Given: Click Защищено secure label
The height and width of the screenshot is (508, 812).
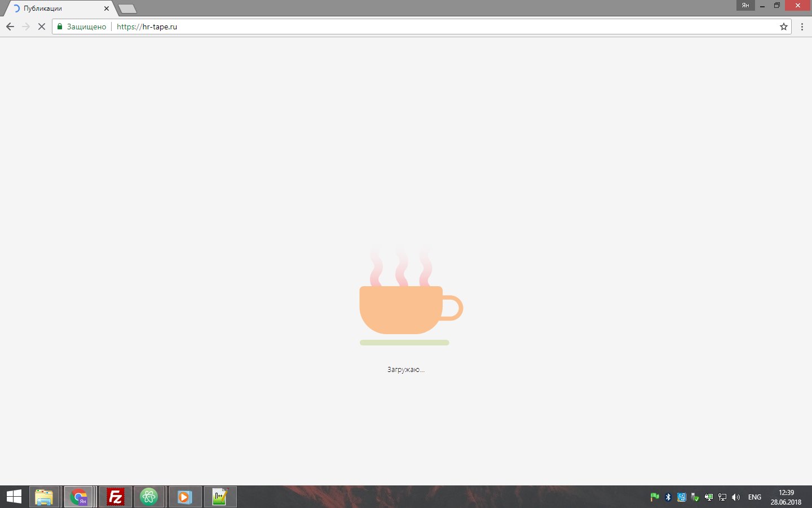Looking at the screenshot, I should tap(86, 27).
